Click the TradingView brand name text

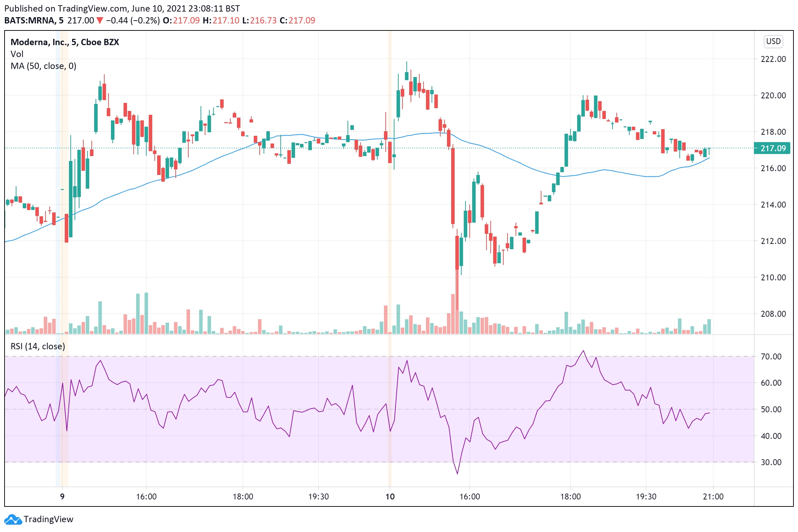click(x=49, y=519)
